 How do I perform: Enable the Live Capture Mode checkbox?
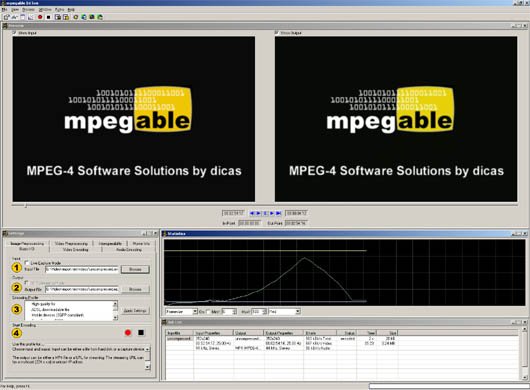[27, 263]
